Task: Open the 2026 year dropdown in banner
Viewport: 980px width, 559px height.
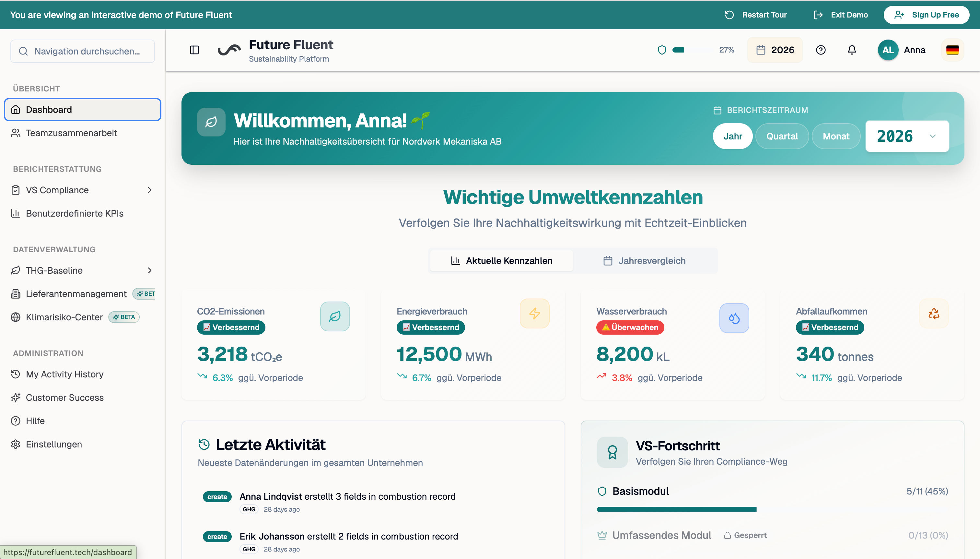Action: point(907,136)
